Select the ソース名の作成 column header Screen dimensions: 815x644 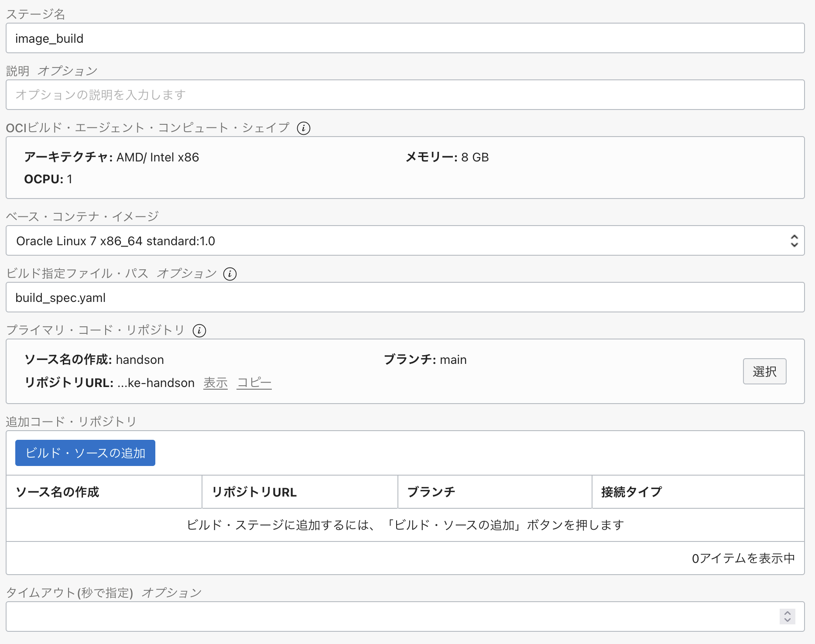(58, 492)
